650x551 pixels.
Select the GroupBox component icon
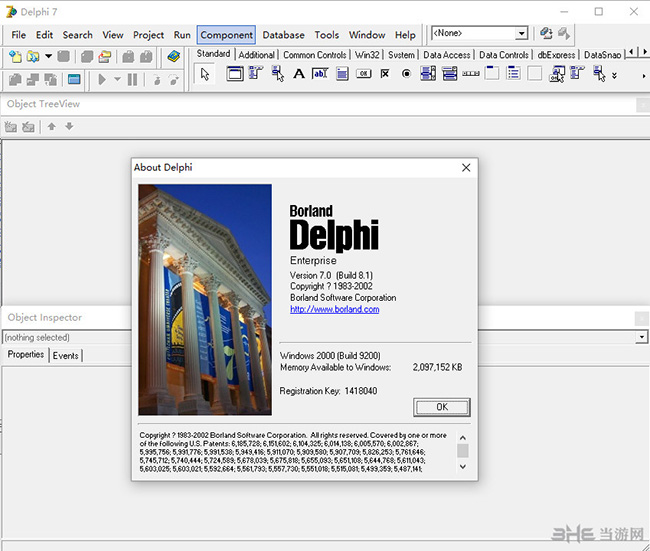tap(492, 73)
